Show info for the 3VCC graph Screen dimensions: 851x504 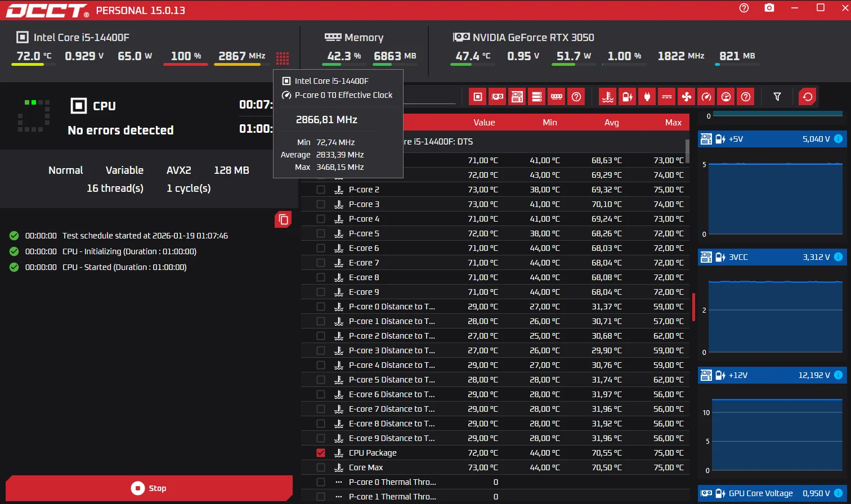[838, 257]
